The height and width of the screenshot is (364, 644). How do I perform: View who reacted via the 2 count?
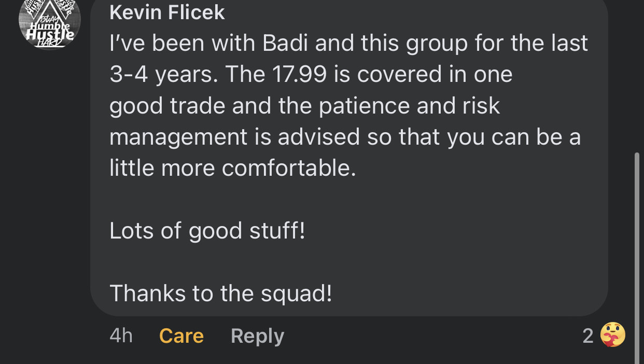(x=587, y=336)
